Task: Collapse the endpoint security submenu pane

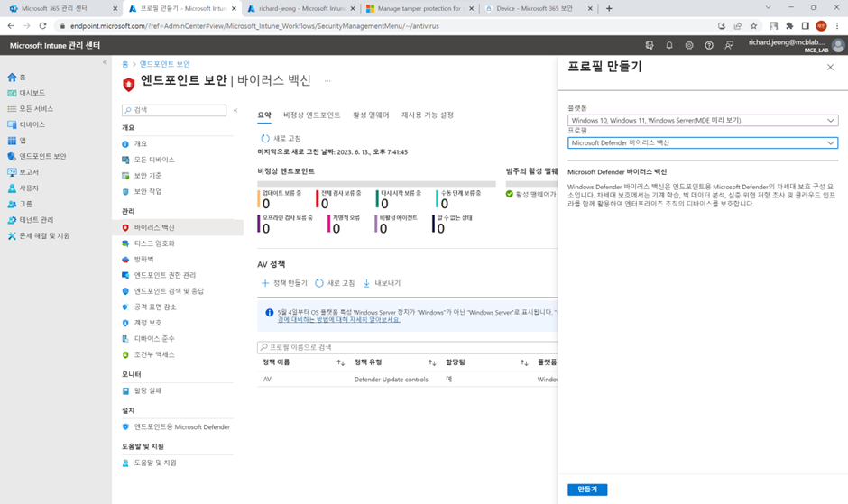Action: (x=235, y=110)
